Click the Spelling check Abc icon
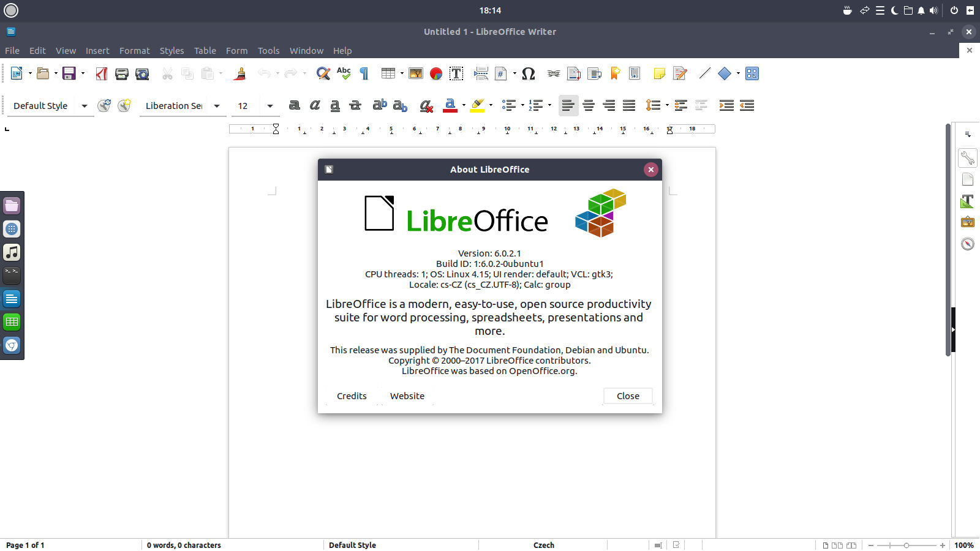Screen dimensions: 980x551 click(x=344, y=73)
